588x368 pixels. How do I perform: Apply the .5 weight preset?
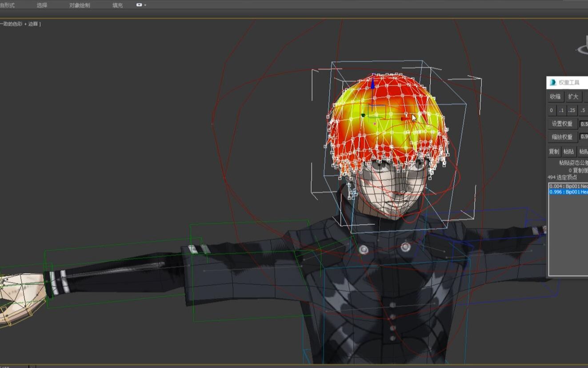[582, 110]
